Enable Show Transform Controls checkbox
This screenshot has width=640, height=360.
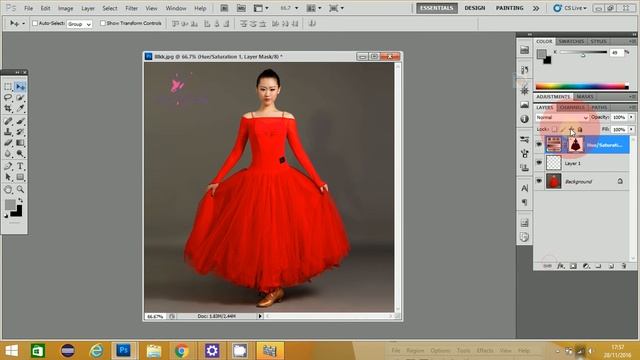[103, 23]
